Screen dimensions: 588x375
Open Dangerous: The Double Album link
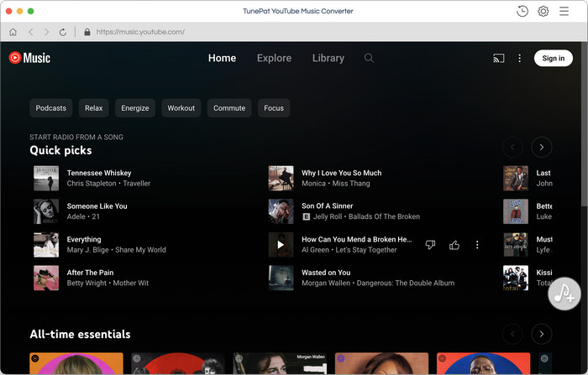[x=406, y=284]
